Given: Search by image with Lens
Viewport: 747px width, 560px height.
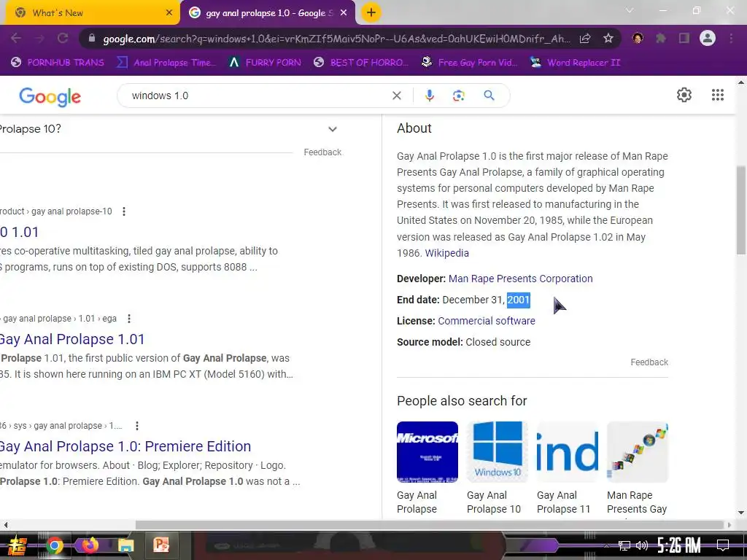Looking at the screenshot, I should pos(458,96).
